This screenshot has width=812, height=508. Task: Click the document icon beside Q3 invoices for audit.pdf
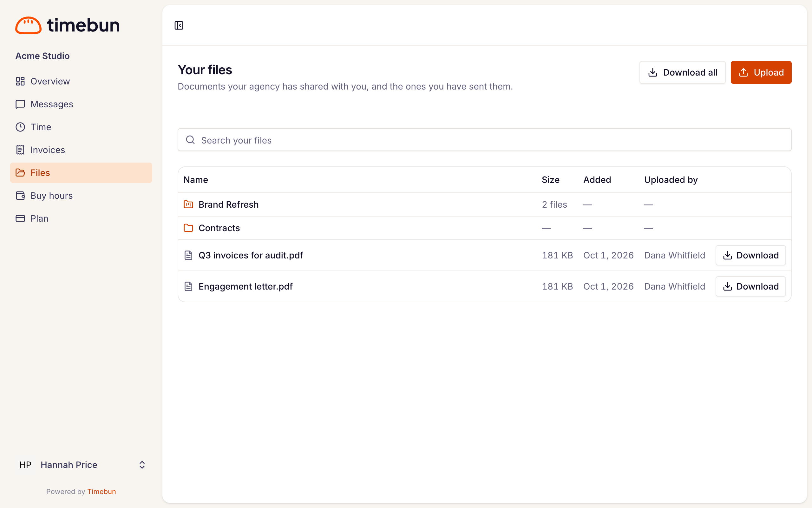188,255
